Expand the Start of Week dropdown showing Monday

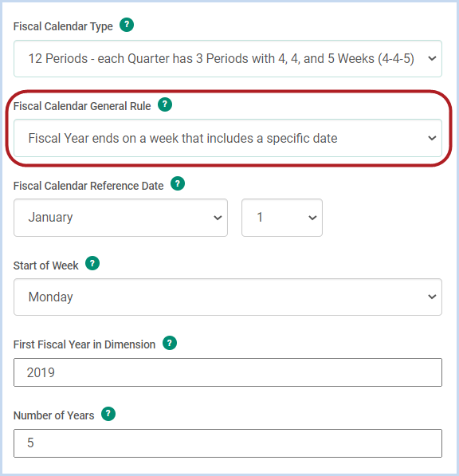[x=228, y=297]
